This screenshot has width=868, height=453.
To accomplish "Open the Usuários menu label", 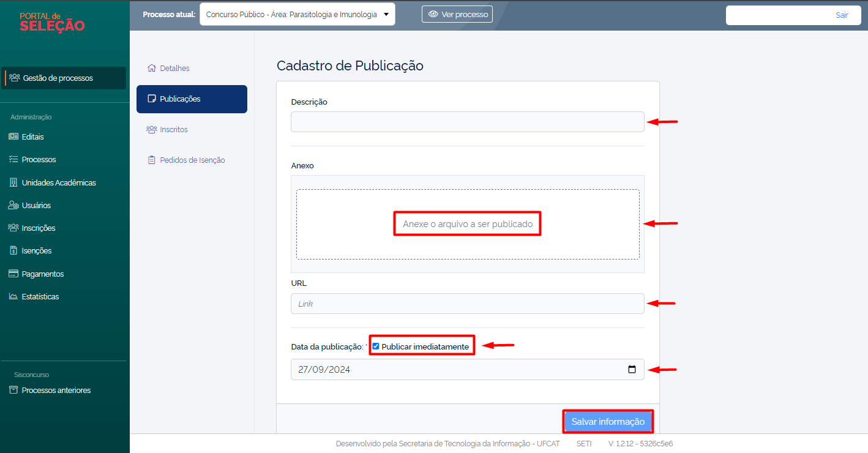I will coord(37,205).
